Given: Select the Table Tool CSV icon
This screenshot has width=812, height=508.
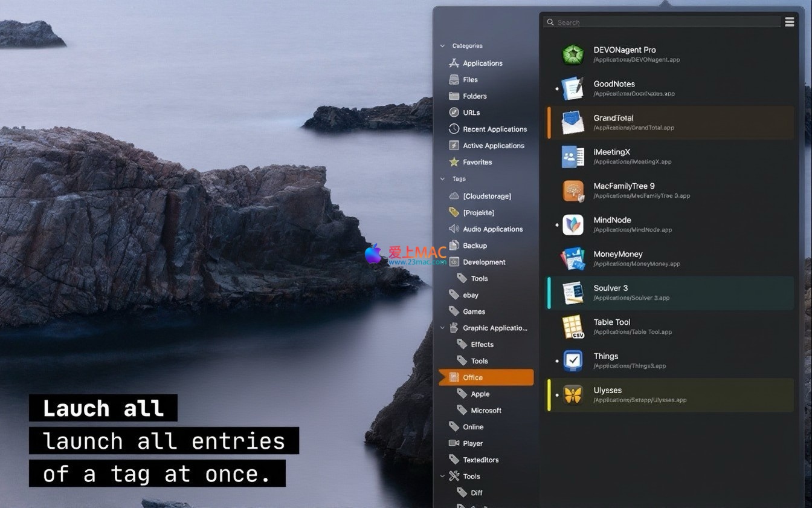Looking at the screenshot, I should [x=572, y=327].
